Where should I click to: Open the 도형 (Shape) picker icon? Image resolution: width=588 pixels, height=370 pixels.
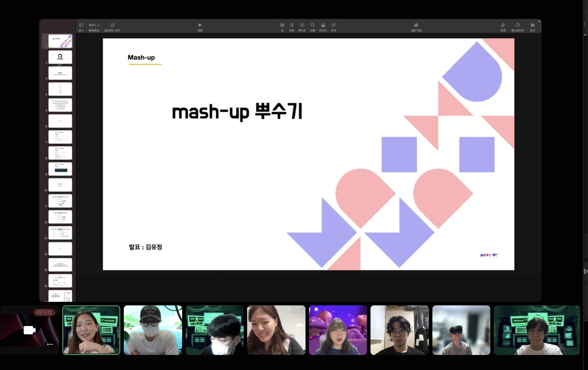tap(312, 25)
